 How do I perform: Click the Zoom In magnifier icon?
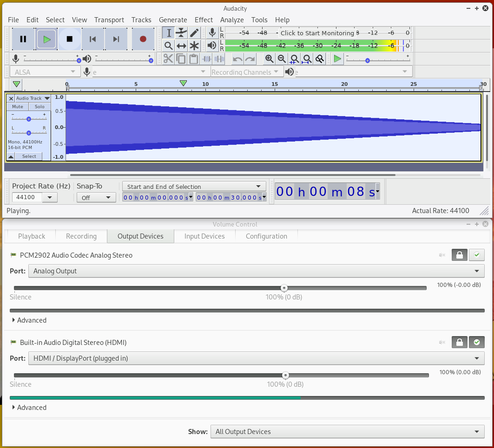point(269,58)
